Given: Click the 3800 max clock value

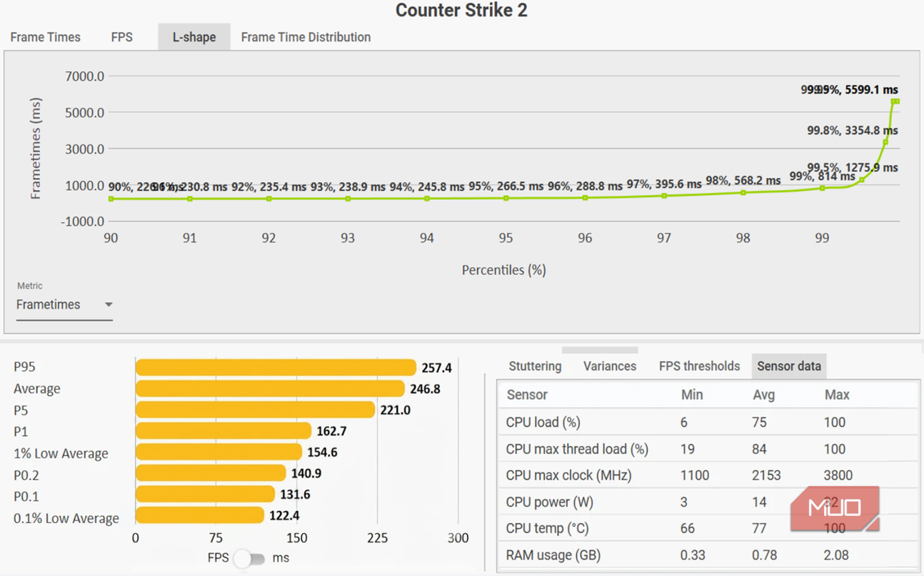Looking at the screenshot, I should click(838, 475).
